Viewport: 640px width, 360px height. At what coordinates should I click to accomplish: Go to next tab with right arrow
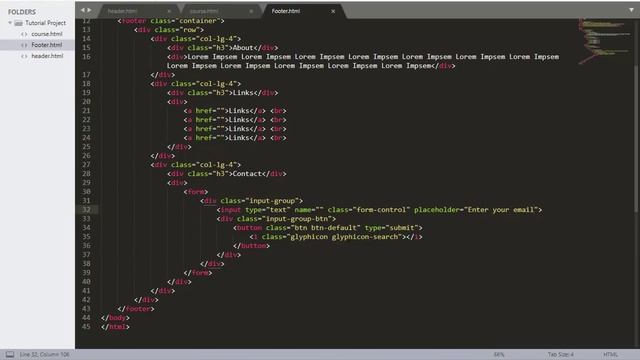[89, 10]
